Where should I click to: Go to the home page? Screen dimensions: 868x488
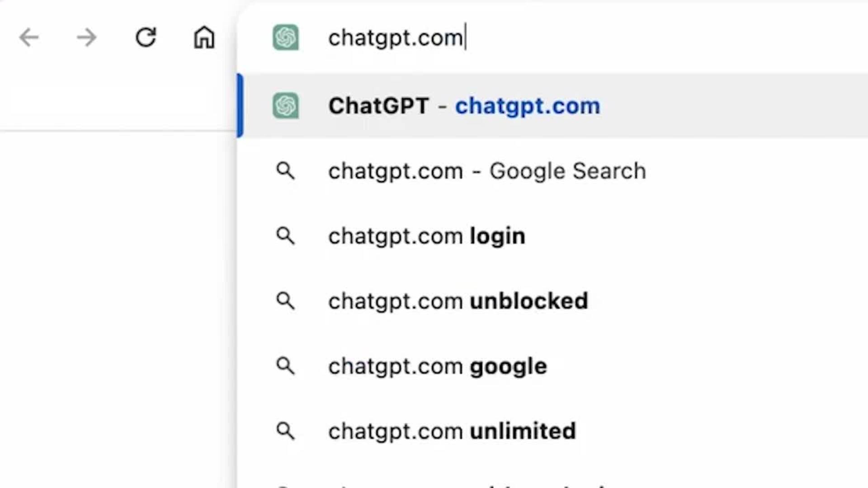pyautogui.click(x=204, y=38)
